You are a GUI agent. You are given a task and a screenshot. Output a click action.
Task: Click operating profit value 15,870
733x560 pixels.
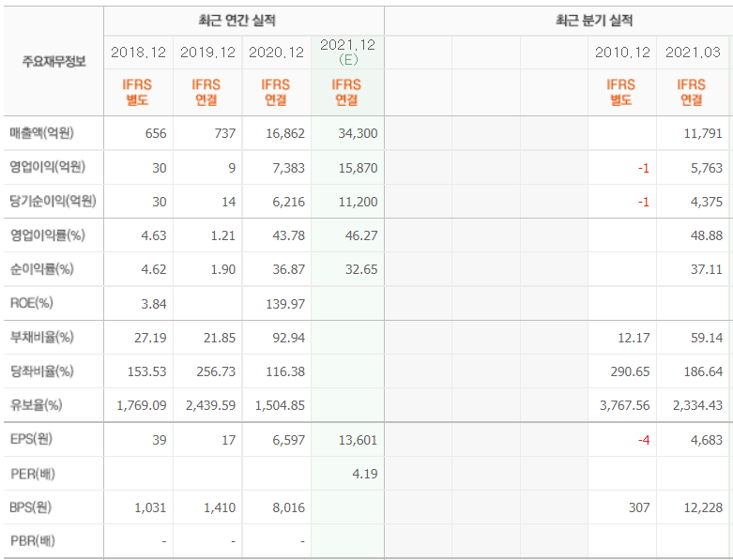click(359, 168)
